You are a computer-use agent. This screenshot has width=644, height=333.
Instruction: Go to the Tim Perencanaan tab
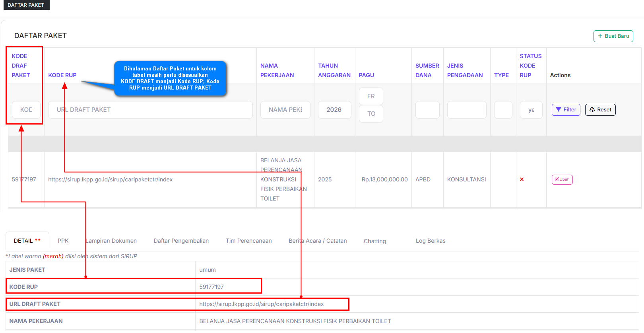click(248, 241)
